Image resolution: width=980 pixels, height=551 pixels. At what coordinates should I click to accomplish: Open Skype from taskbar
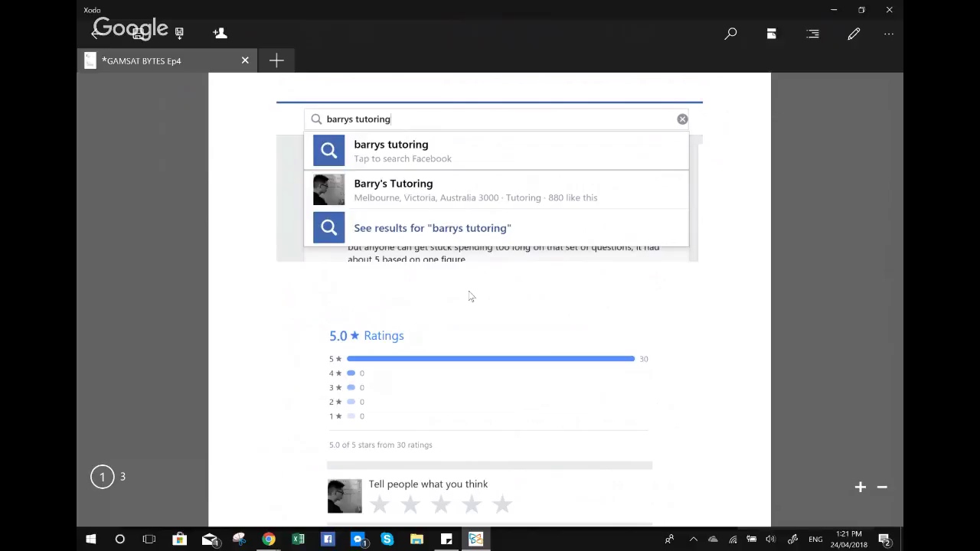(x=387, y=540)
